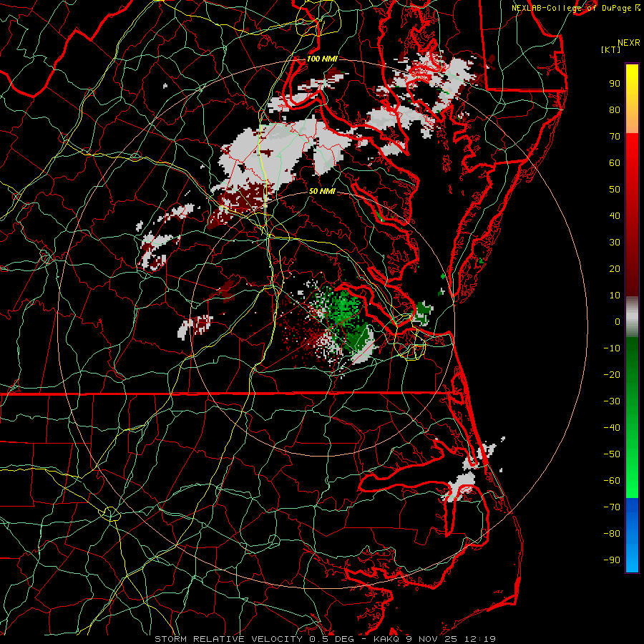This screenshot has height=644, width=644.
Task: Click the 9 NOV 25 date text
Action: click(434, 639)
